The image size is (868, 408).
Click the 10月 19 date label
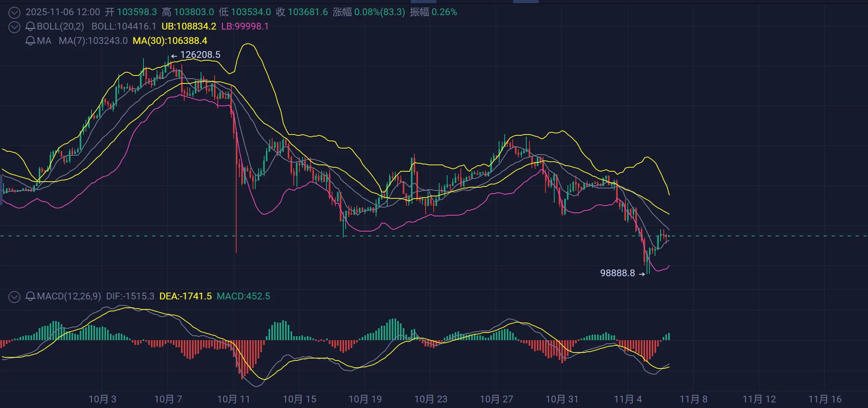[365, 399]
